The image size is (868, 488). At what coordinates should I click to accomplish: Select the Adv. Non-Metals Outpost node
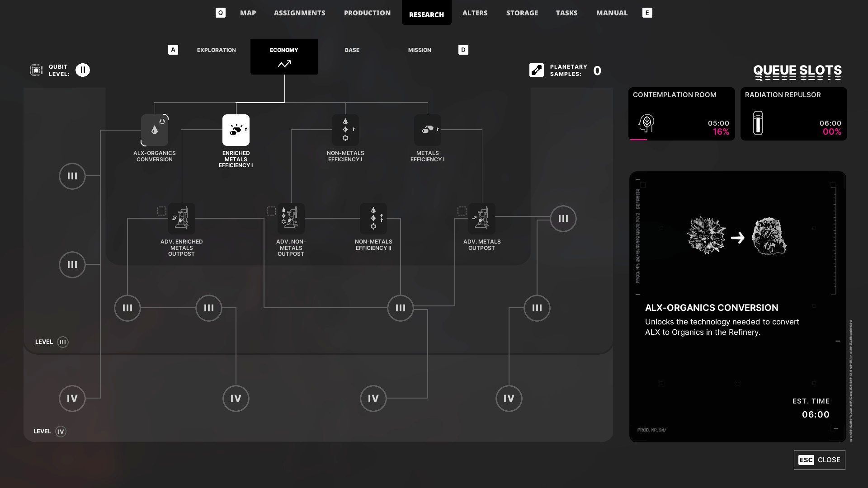point(291,218)
